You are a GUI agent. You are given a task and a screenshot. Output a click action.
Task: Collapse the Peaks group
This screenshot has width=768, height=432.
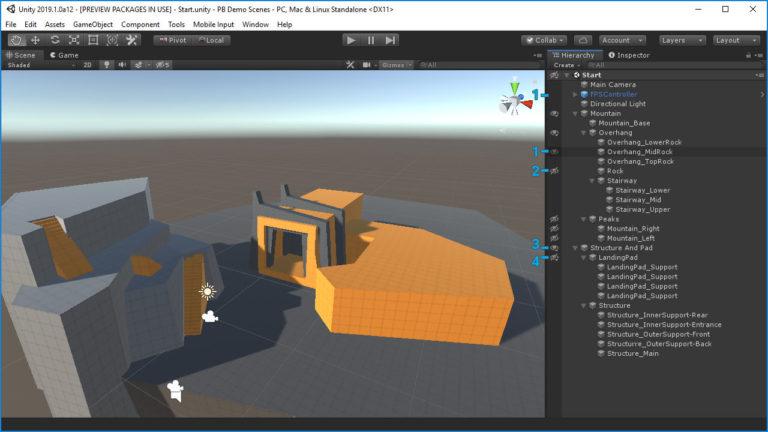pyautogui.click(x=583, y=219)
